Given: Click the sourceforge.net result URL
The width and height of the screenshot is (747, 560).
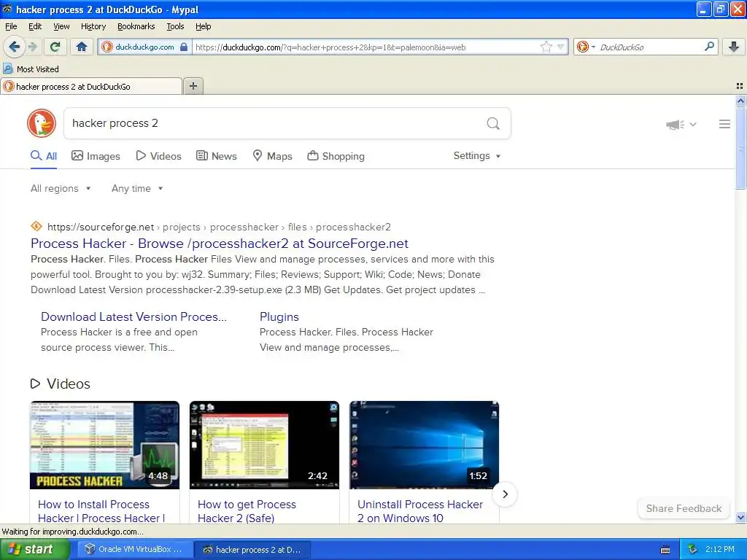Looking at the screenshot, I should click(x=219, y=227).
